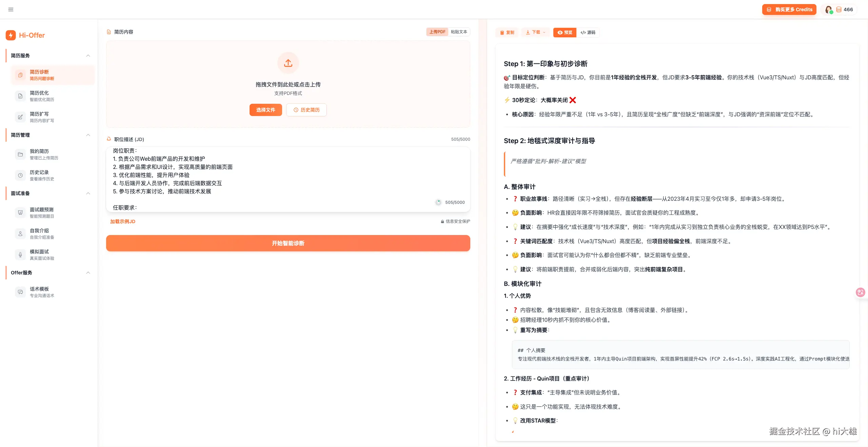The width and height of the screenshot is (868, 447).
Task: Switch to 粘贴文本 input mode
Action: (459, 32)
